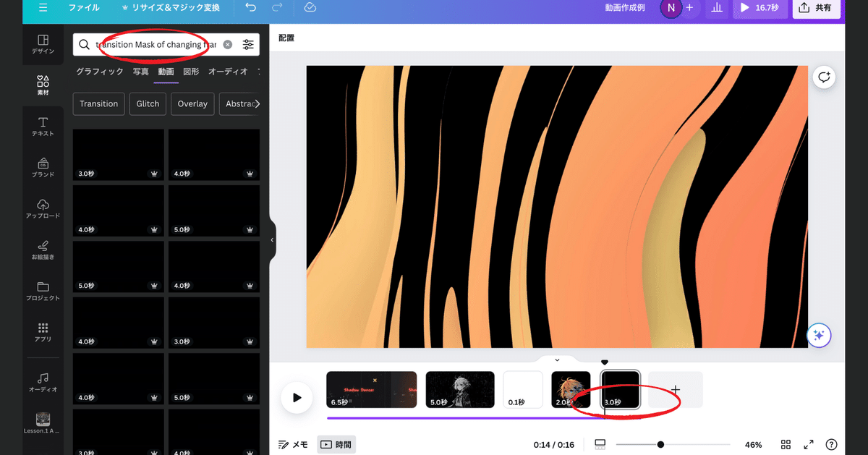Open the 46% zoom level
Screen dimensions: 868x455
753,445
